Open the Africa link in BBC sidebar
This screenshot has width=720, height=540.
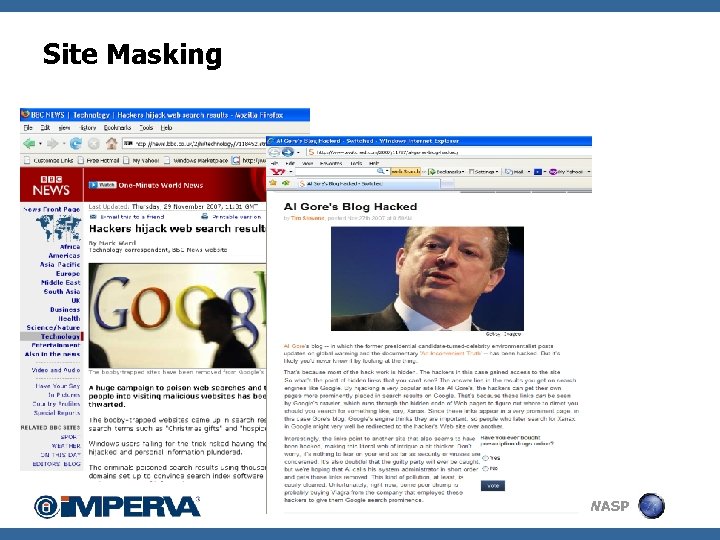(x=70, y=247)
